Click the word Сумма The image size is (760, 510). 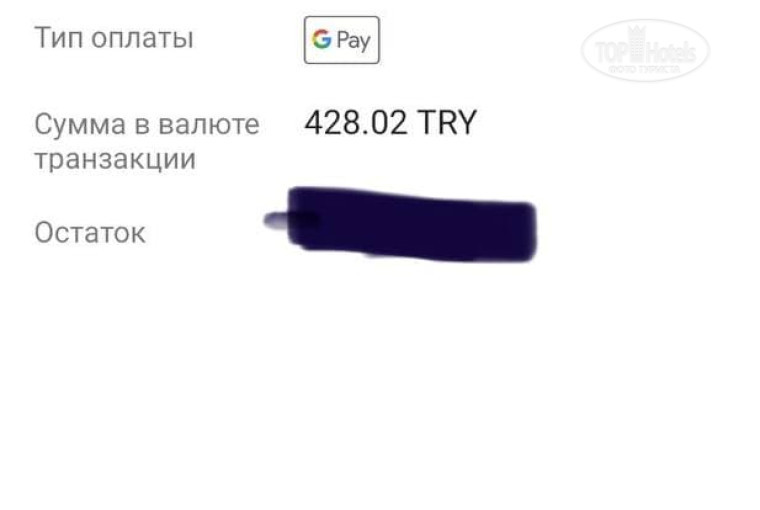[x=80, y=125]
